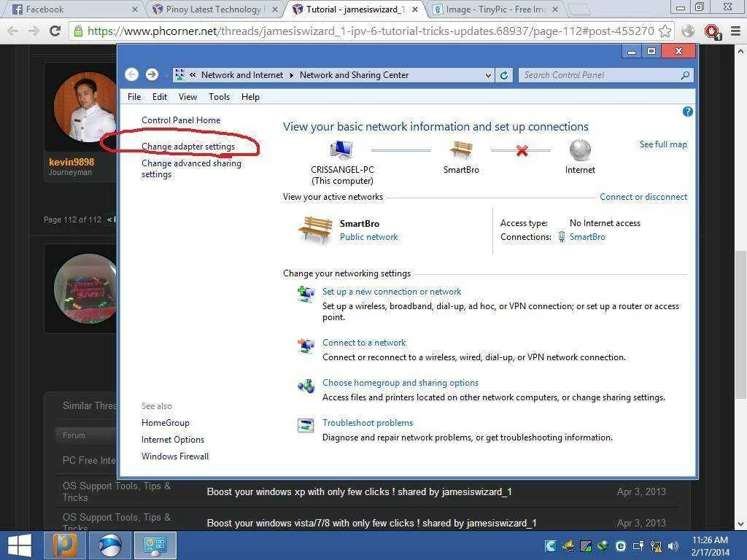
Task: Click the red X on the broken connection
Action: pyautogui.click(x=522, y=151)
